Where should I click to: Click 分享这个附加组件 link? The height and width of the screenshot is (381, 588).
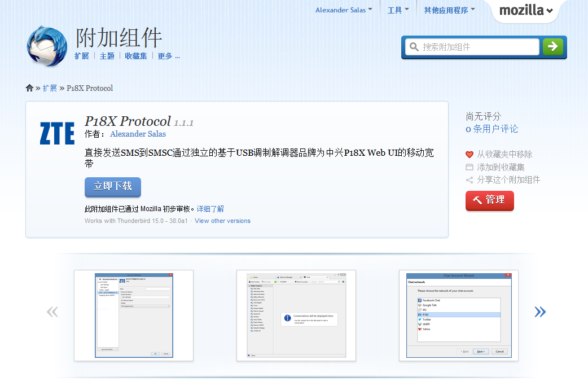[x=508, y=180]
